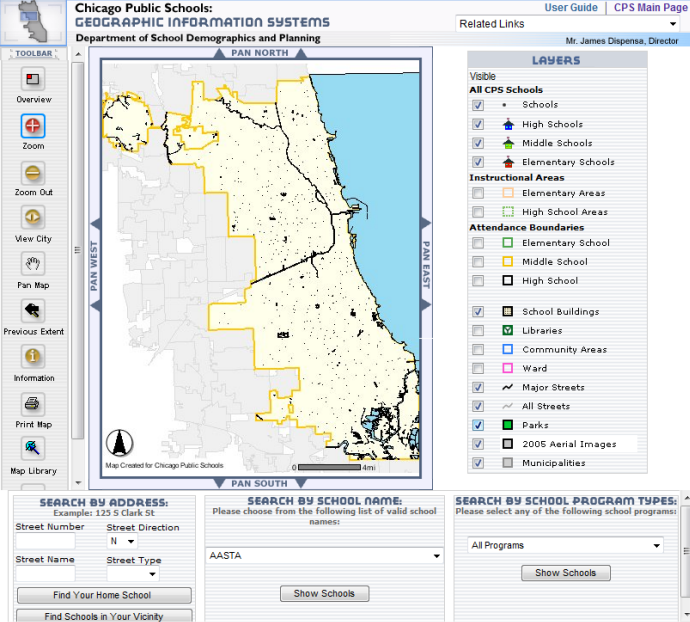
Task: Toggle the All Streets layer checkbox
Action: tap(478, 406)
